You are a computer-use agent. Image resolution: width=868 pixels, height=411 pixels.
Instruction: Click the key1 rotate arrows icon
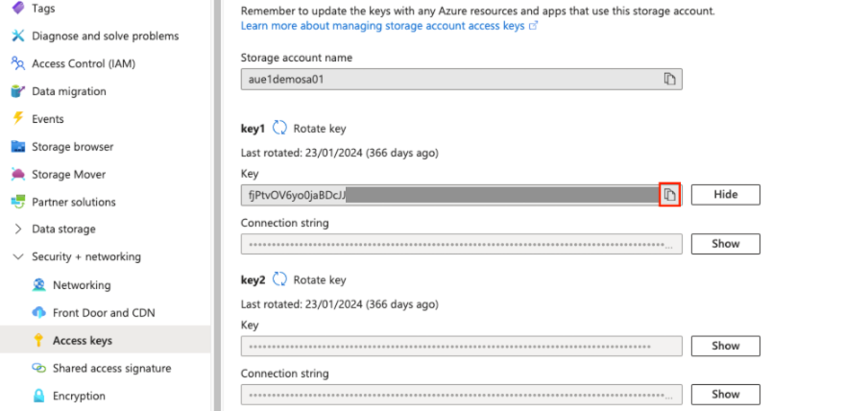coord(279,129)
